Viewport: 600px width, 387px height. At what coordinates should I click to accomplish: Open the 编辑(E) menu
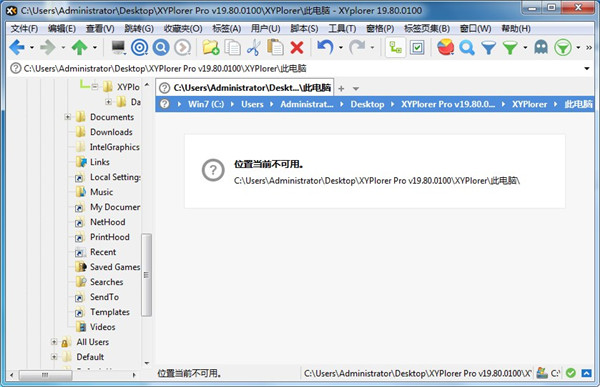click(62, 29)
